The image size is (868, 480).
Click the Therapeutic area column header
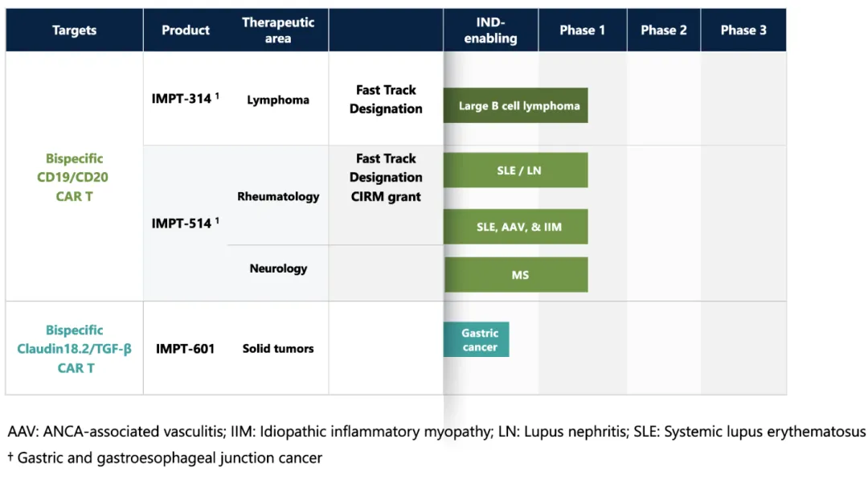click(x=278, y=31)
